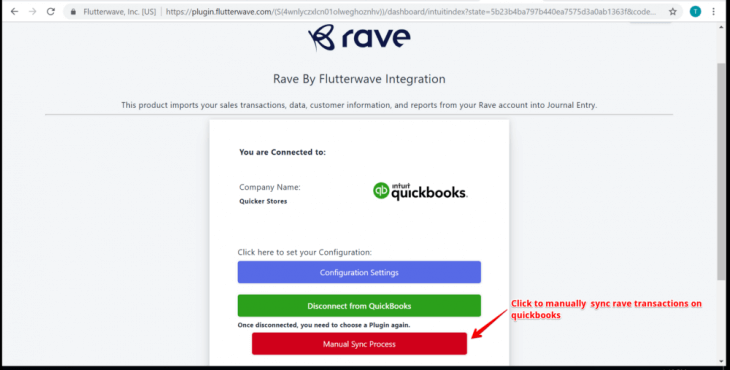Click the Flutterwave, Inc. [US] certificate label
Screen dimensions: 730x370
120,12
